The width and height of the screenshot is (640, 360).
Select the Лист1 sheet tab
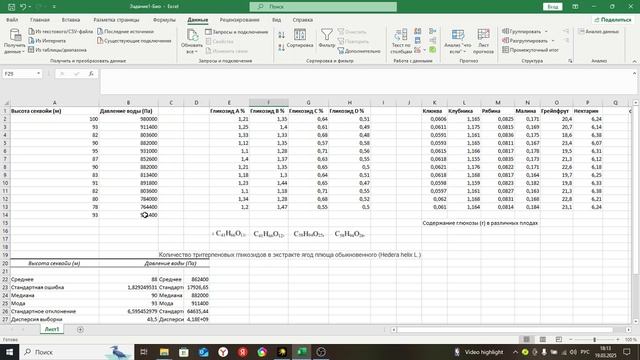[x=52, y=329]
